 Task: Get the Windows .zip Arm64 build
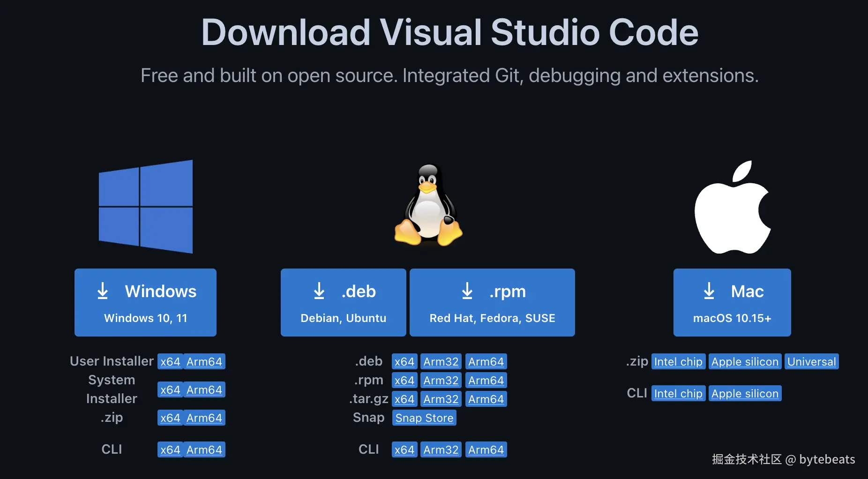point(204,418)
